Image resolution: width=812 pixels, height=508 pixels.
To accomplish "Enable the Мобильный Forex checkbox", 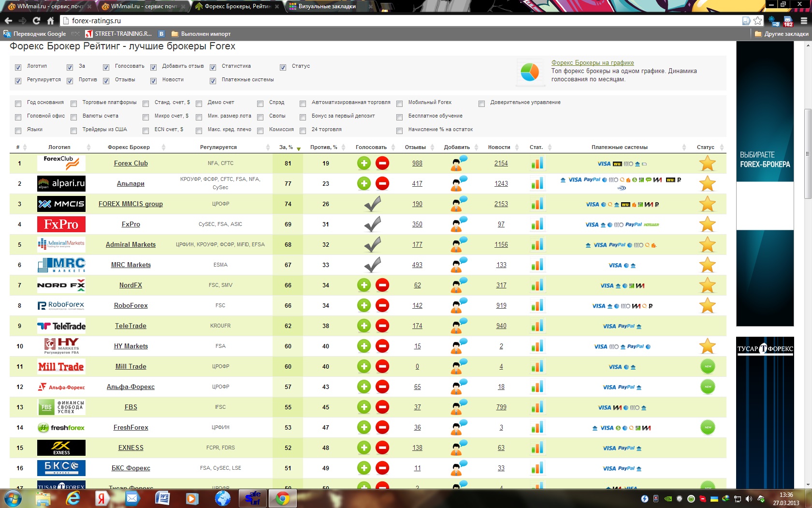I will point(399,104).
